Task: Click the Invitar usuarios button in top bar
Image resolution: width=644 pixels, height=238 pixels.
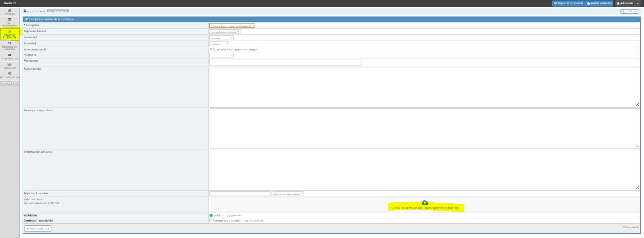Action: (x=599, y=3)
